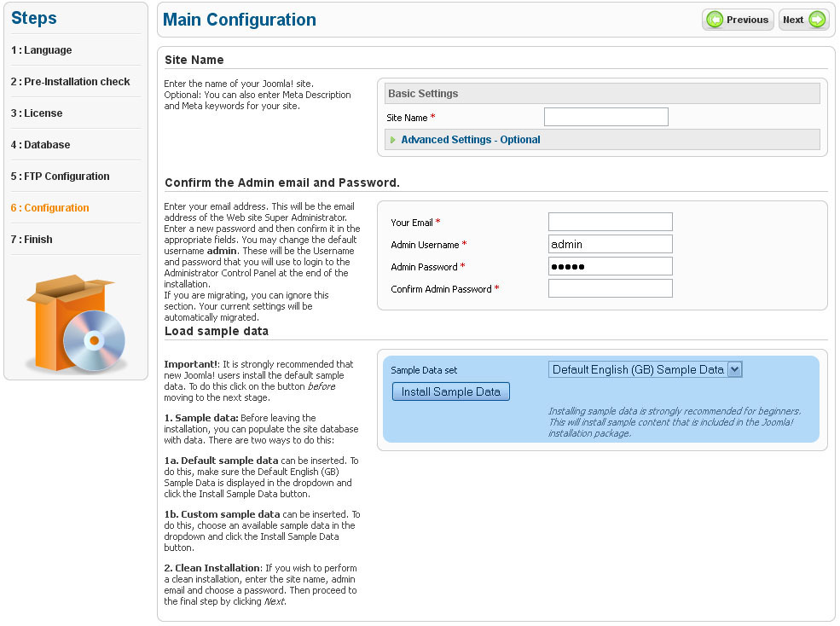
Task: Go to step 7: Finish
Action: pyautogui.click(x=32, y=240)
